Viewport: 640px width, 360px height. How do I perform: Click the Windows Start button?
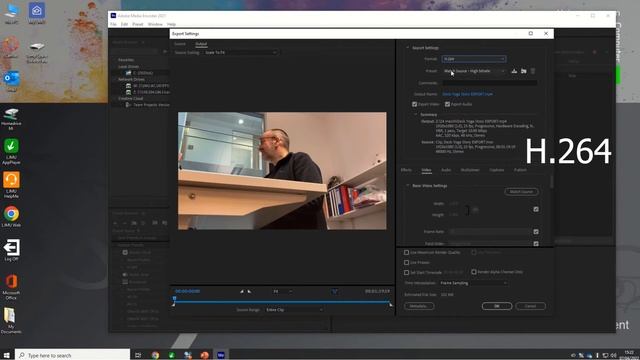click(x=7, y=356)
